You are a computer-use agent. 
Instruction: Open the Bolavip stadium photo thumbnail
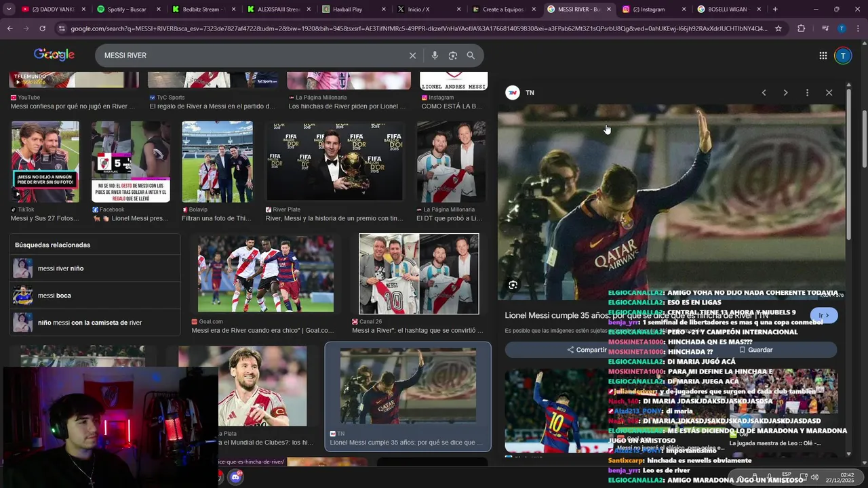point(217,161)
